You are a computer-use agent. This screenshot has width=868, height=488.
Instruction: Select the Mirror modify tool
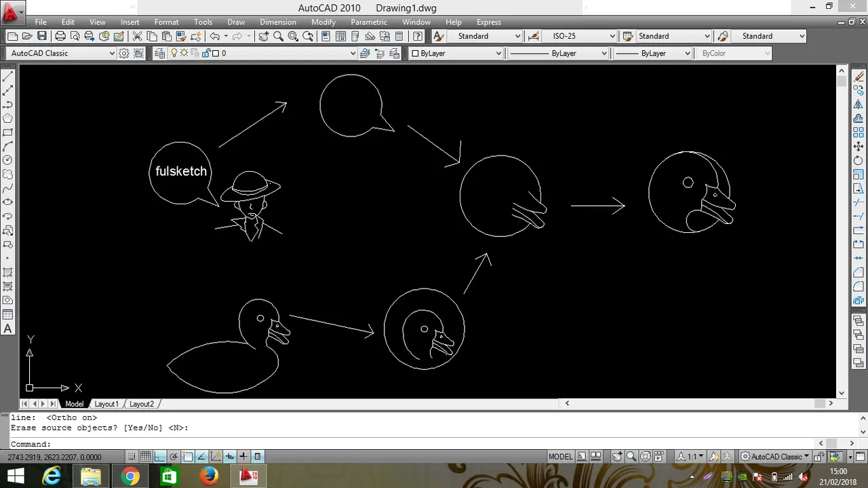coord(859,105)
